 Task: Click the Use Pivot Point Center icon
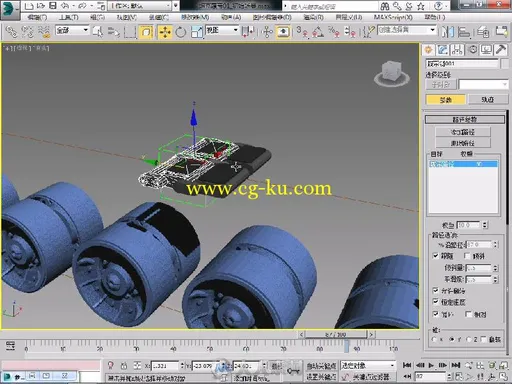(248, 32)
